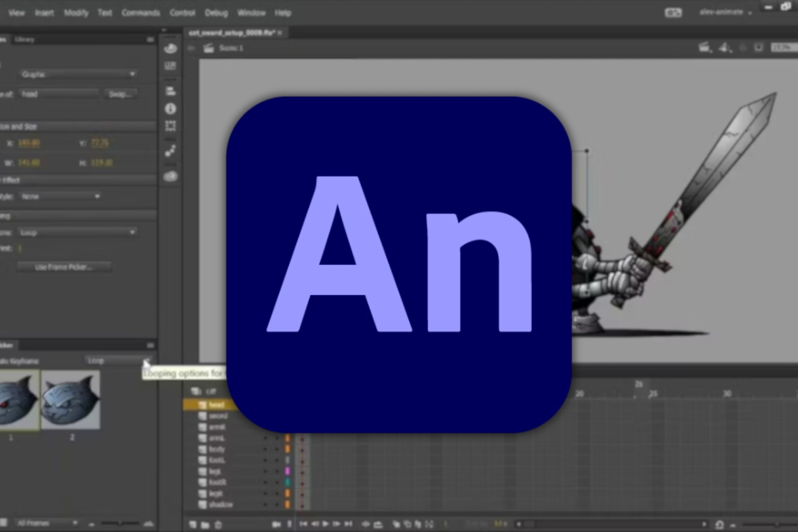Select the shadow layer
798x532 pixels.
click(x=221, y=505)
